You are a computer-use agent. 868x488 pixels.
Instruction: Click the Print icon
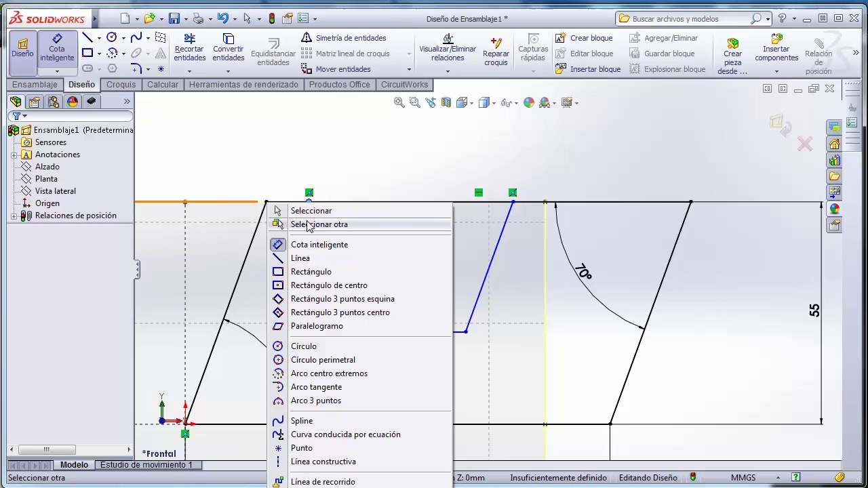point(198,19)
